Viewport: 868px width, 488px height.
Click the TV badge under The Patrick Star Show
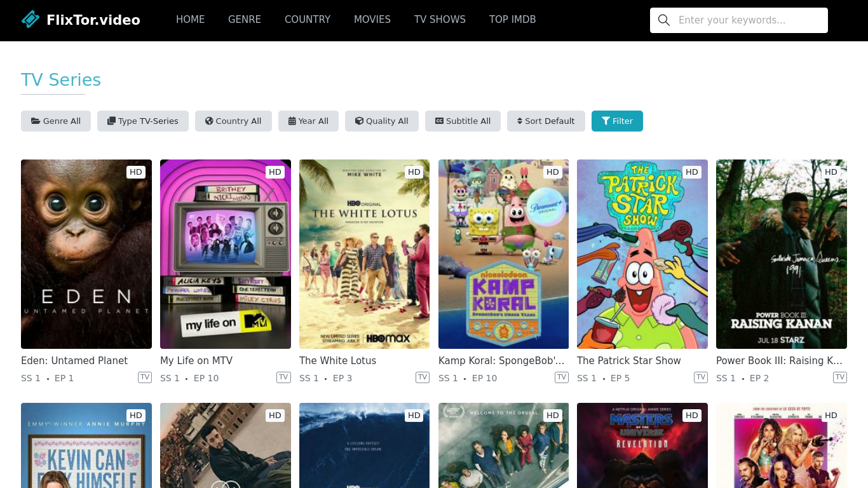click(701, 377)
